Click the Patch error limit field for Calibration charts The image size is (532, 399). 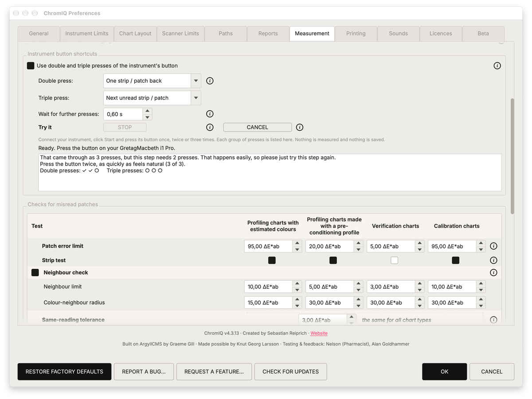(452, 246)
